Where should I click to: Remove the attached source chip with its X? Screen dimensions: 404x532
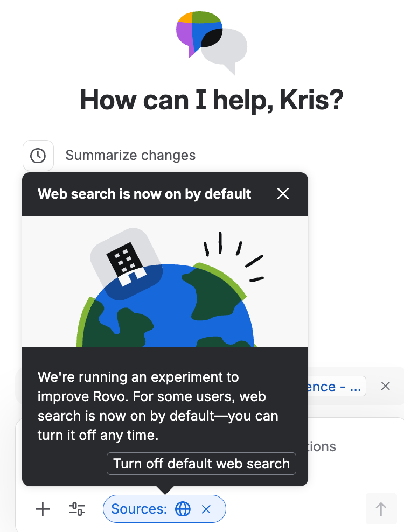click(386, 386)
